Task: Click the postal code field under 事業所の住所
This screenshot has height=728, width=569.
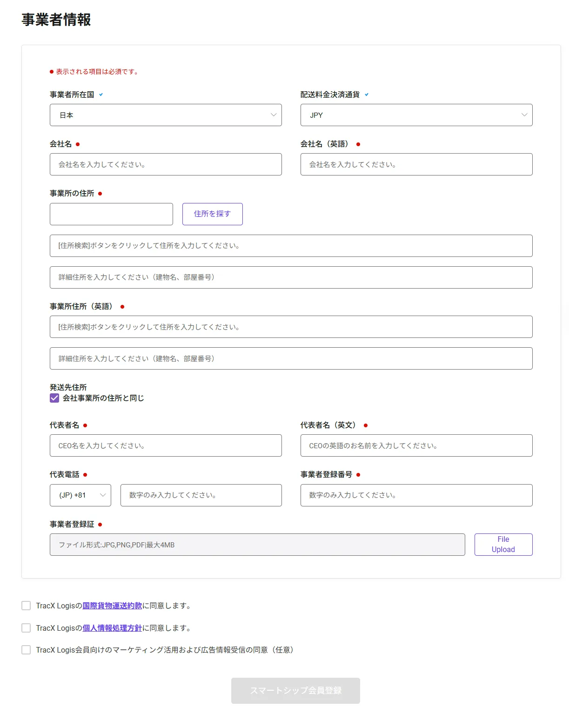Action: click(111, 214)
